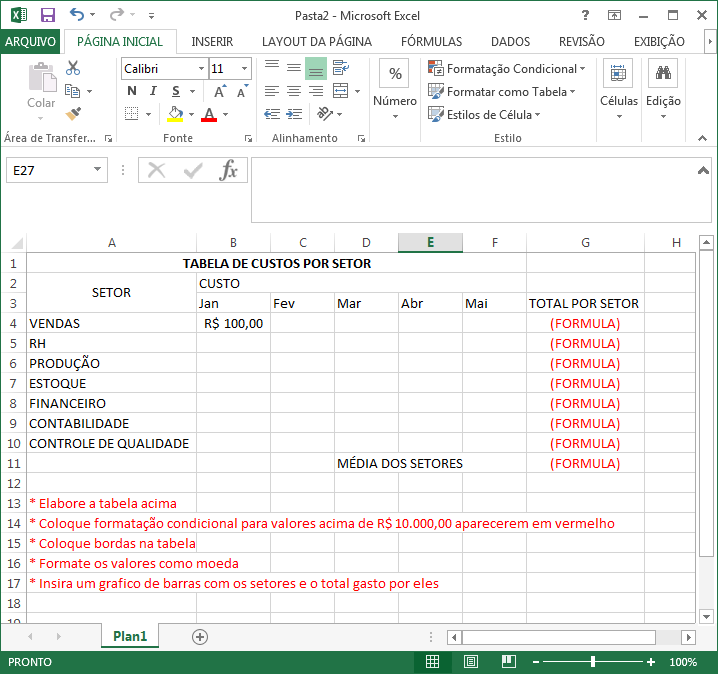
Task: Select cell B4 containing R$ 100,00
Action: [x=234, y=324]
